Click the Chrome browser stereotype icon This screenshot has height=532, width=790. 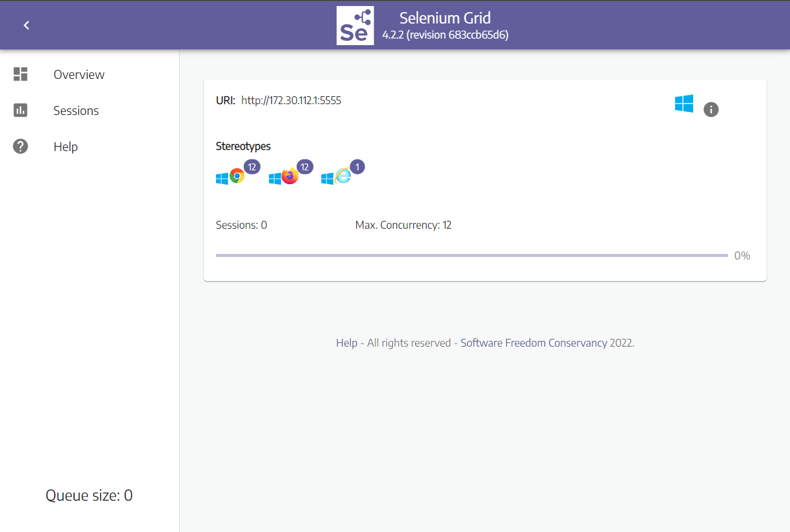pos(237,176)
